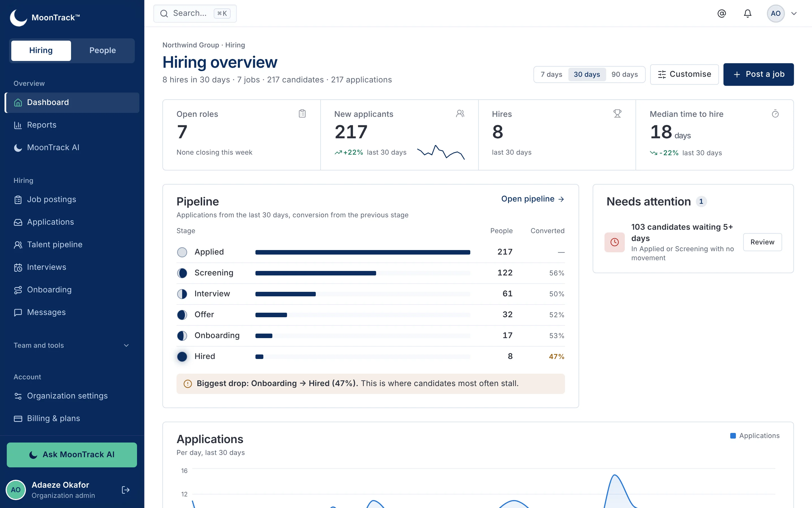Click the +22% trend indicator
Screen dimensions: 812x508
(348, 152)
